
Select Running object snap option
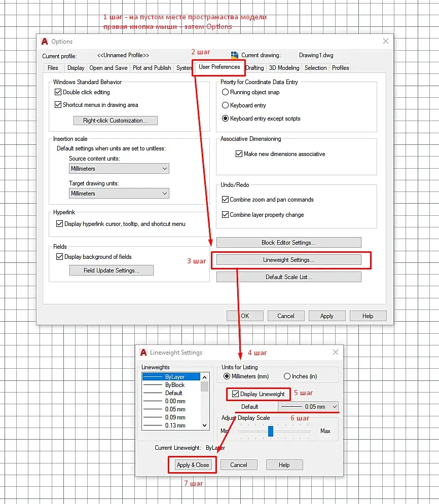pyautogui.click(x=225, y=92)
